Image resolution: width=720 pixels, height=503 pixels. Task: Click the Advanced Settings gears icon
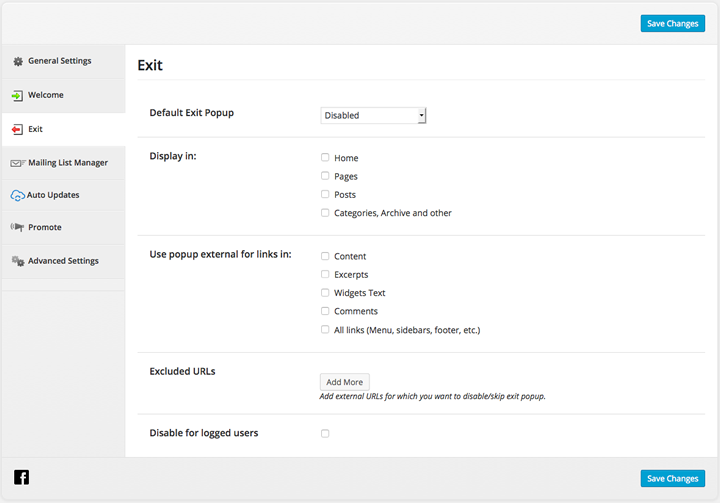[x=18, y=261]
